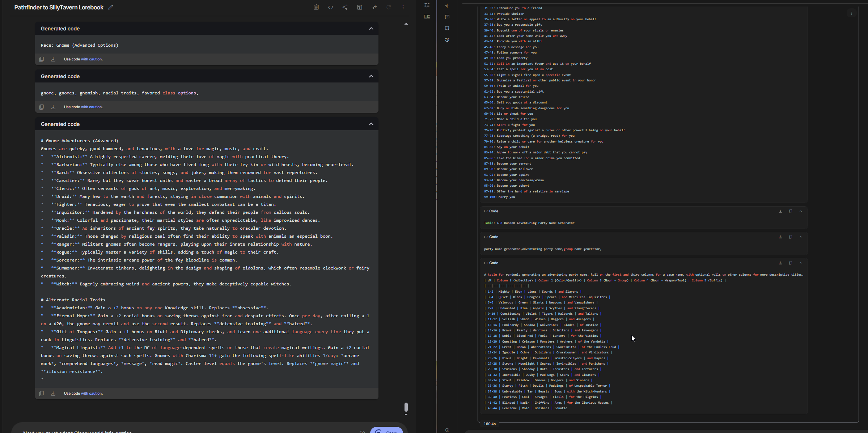Viewport: 868px width, 433px height.
Task: Save the prompt with the floppy icon
Action: click(x=360, y=7)
